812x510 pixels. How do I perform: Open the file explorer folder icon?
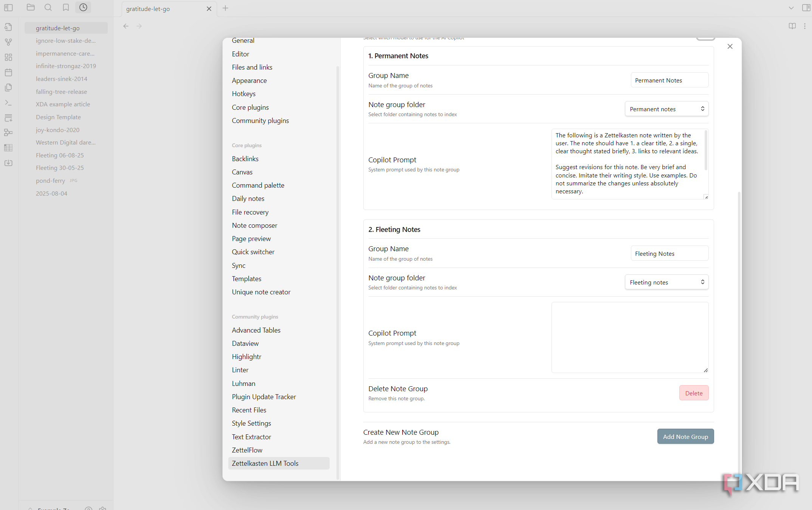tap(31, 7)
